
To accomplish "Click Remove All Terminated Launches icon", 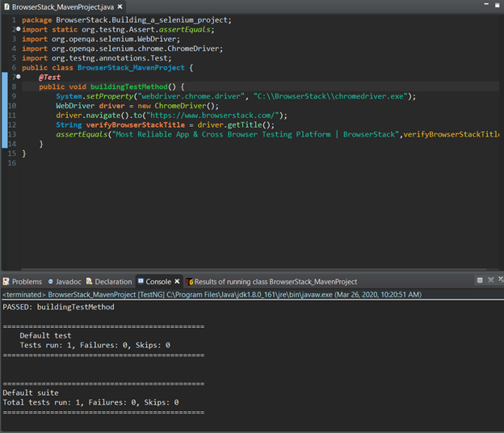I will click(501, 280).
